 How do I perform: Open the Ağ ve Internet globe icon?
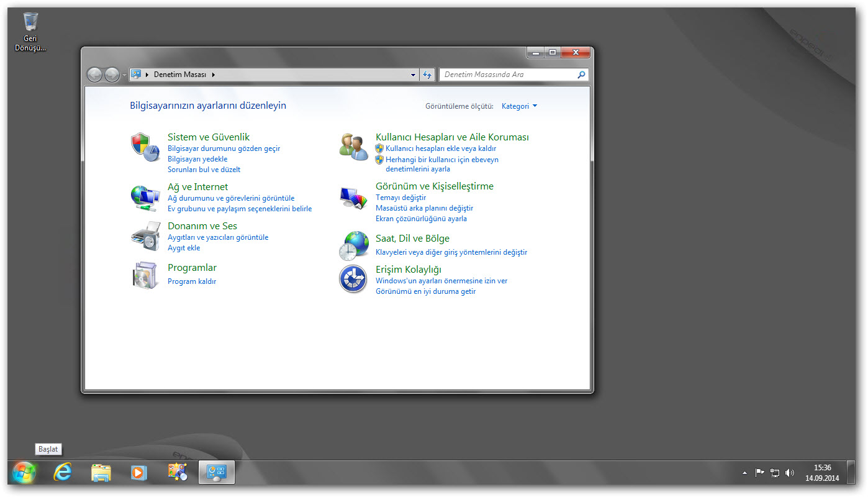(x=145, y=197)
